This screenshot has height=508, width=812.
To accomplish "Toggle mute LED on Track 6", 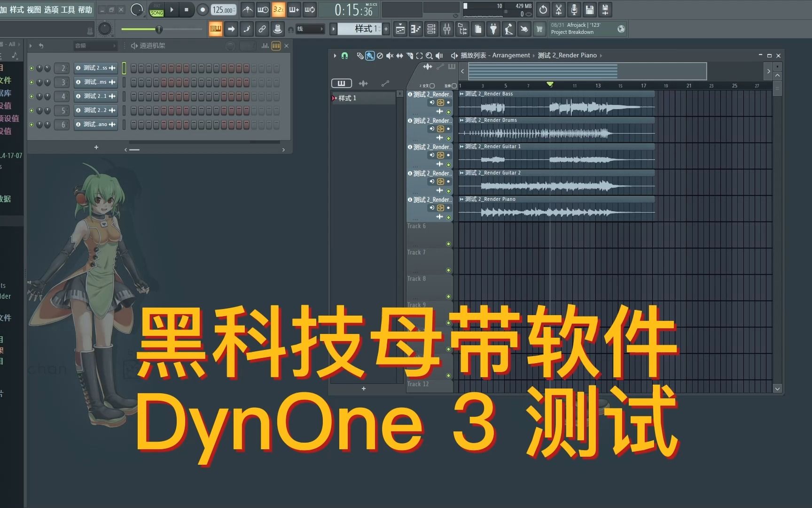I will click(x=448, y=244).
